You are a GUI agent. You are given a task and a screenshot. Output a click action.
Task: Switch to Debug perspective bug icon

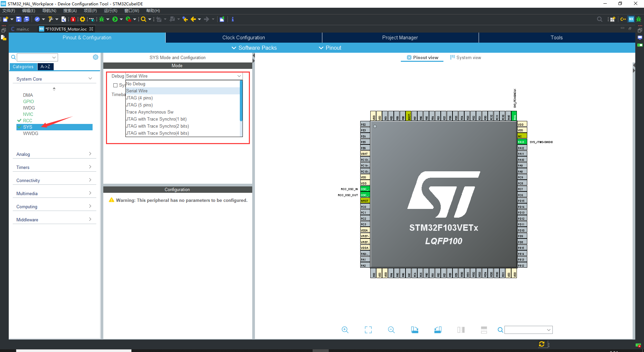coord(639,19)
